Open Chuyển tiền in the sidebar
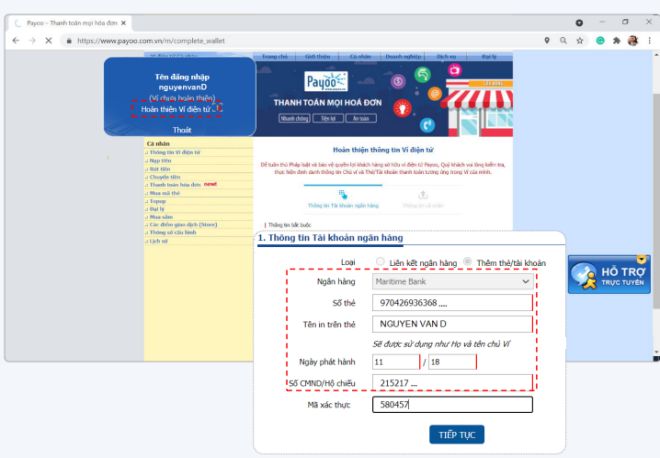Viewport: 660px width, 458px height. coord(165,177)
